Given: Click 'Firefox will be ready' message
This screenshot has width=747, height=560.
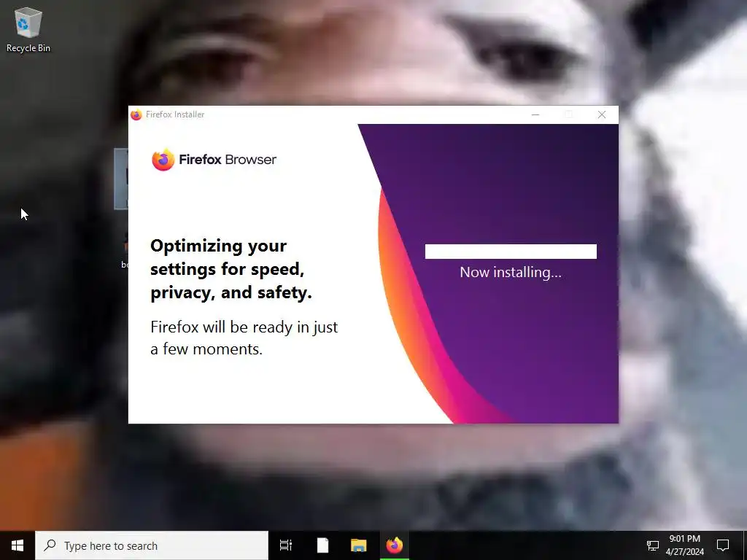Looking at the screenshot, I should click(244, 338).
